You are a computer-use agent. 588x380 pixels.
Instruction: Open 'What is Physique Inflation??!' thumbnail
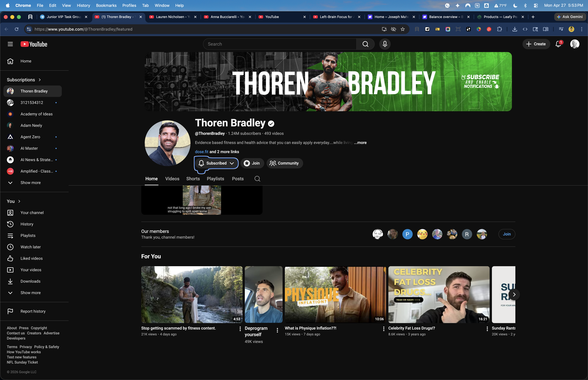coord(335,295)
